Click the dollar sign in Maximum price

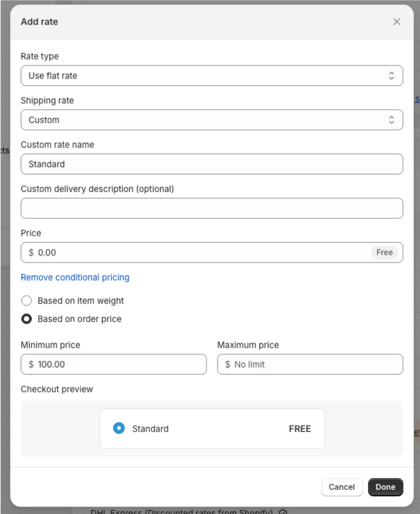[228, 364]
